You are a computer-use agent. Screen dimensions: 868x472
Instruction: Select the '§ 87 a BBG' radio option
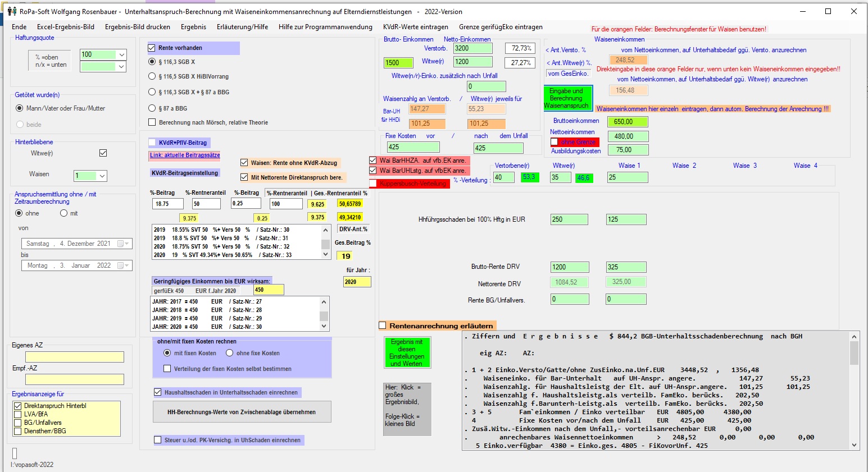click(x=152, y=108)
